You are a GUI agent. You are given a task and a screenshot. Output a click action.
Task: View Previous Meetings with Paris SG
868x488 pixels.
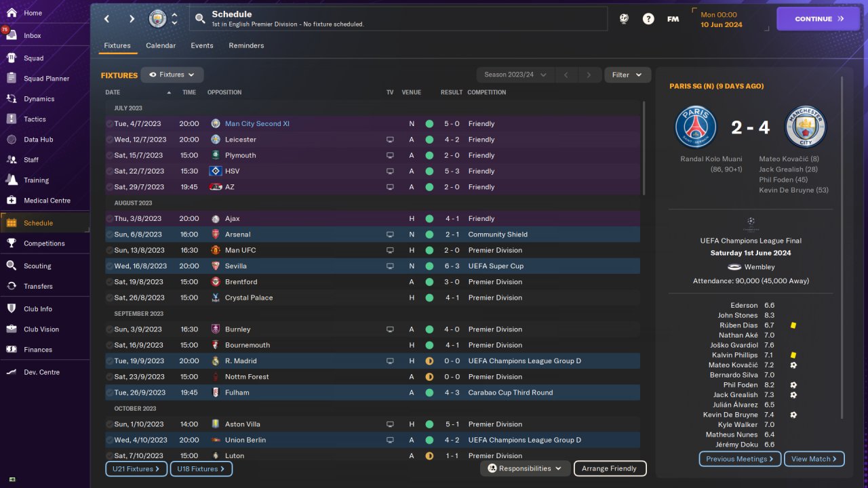pyautogui.click(x=740, y=459)
